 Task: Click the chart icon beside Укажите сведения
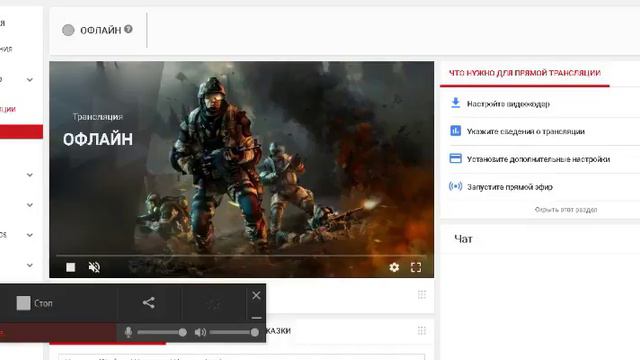pyautogui.click(x=456, y=131)
